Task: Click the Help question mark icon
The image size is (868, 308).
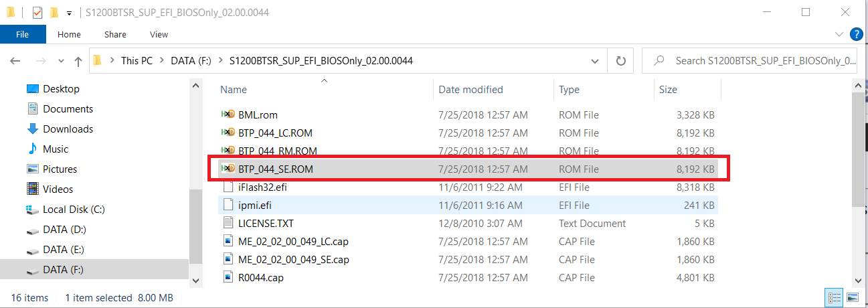Action: click(856, 34)
